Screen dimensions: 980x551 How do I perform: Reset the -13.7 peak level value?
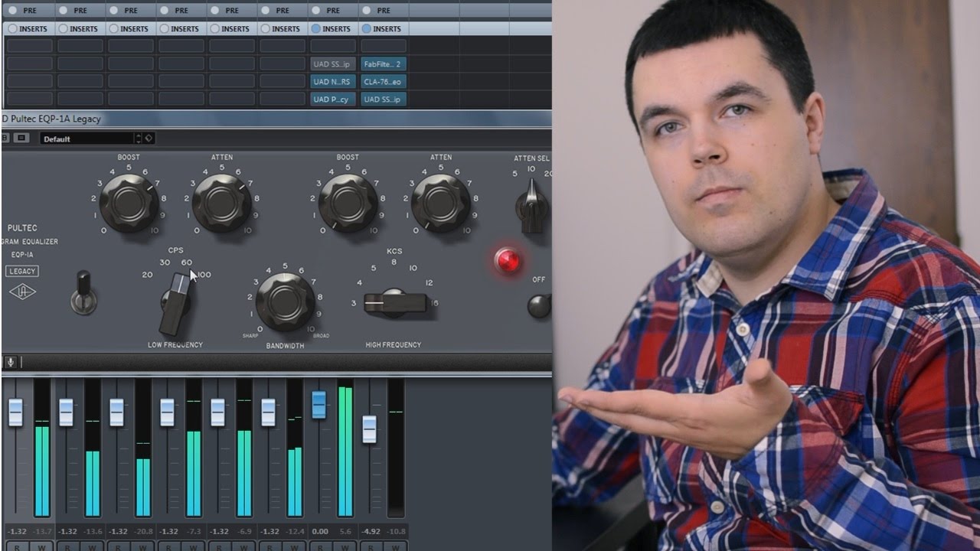tap(41, 531)
